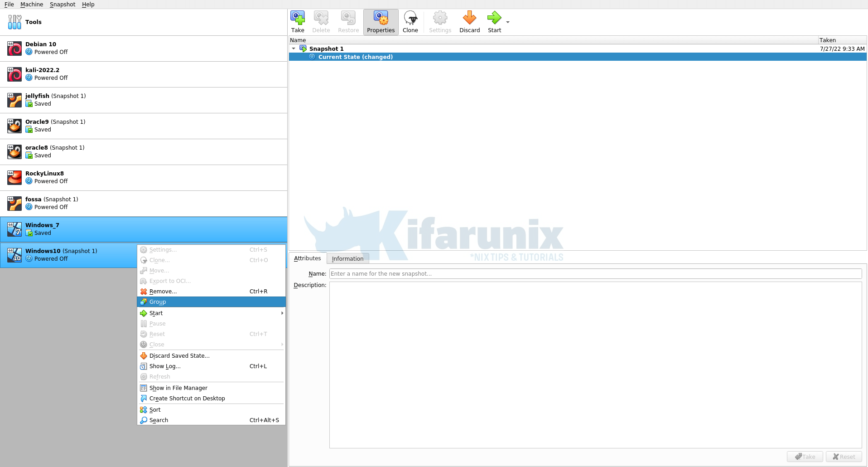Image resolution: width=868 pixels, height=467 pixels.
Task: Switch to the Information tab
Action: coord(347,258)
